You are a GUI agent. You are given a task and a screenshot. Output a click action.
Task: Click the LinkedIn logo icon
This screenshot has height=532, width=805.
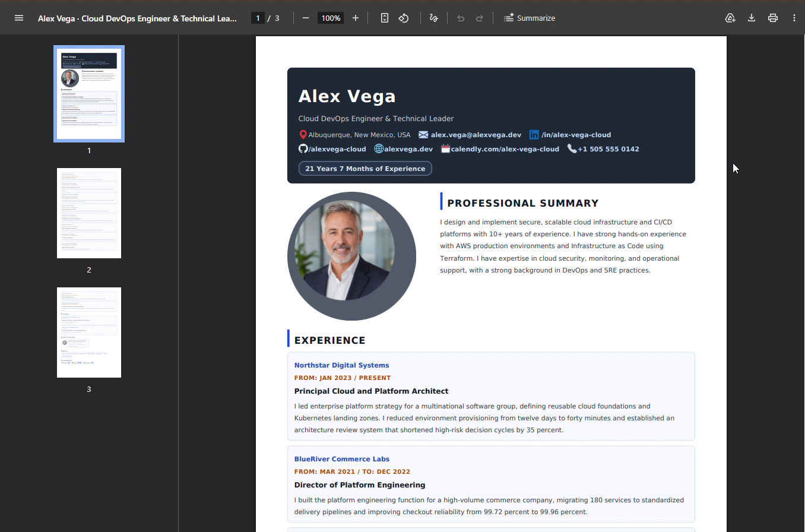(534, 135)
